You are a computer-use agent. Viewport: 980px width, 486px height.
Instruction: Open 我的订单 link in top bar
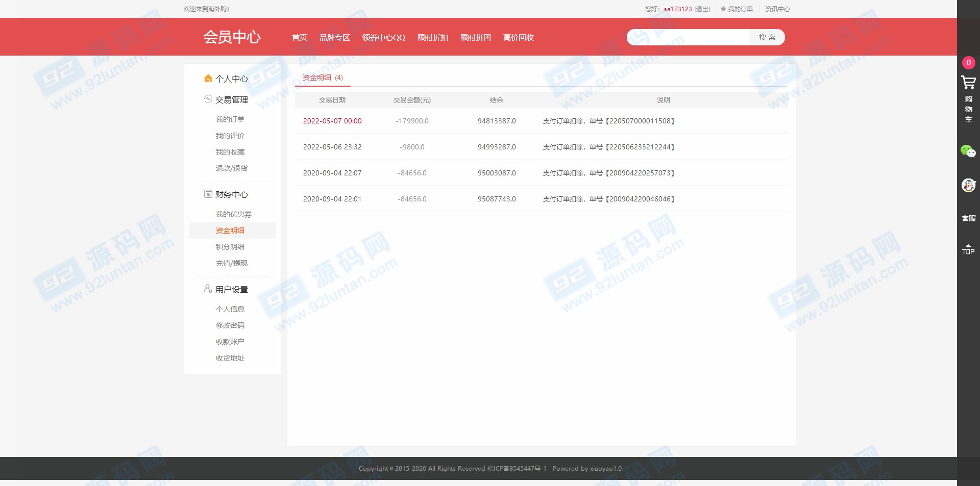click(x=740, y=9)
